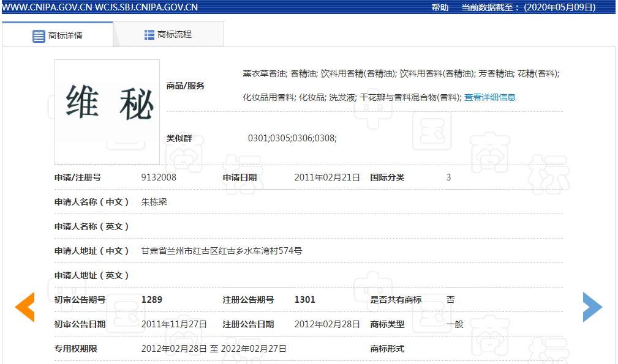Open 帮助 in the top bar

(440, 7)
